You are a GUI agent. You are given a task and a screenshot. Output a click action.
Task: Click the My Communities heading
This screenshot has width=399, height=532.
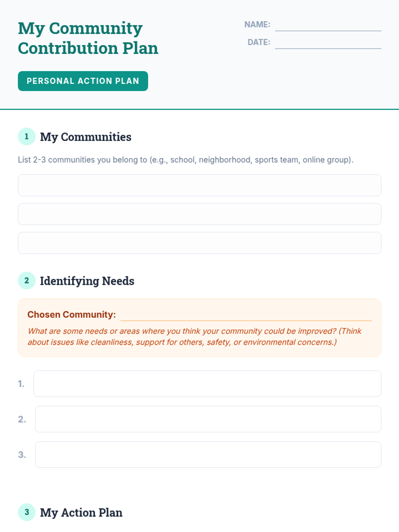coord(85,137)
